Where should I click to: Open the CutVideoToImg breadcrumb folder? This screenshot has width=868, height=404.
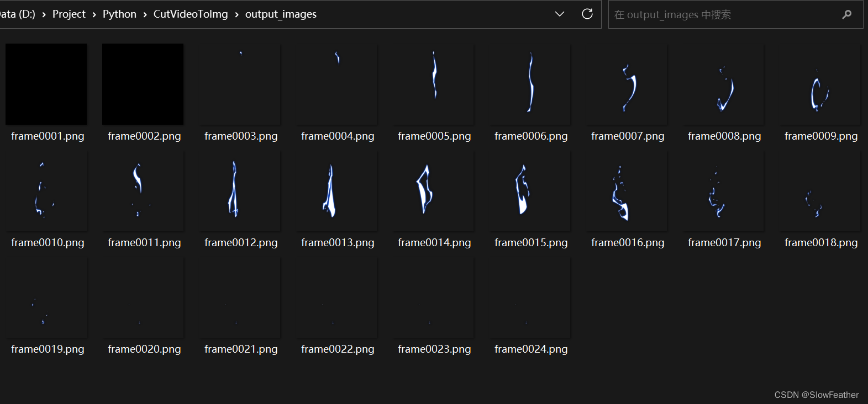[x=191, y=14]
